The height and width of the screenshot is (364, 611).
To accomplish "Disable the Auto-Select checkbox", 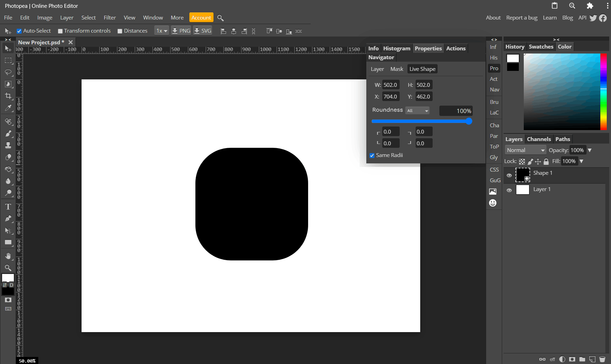I will [20, 31].
